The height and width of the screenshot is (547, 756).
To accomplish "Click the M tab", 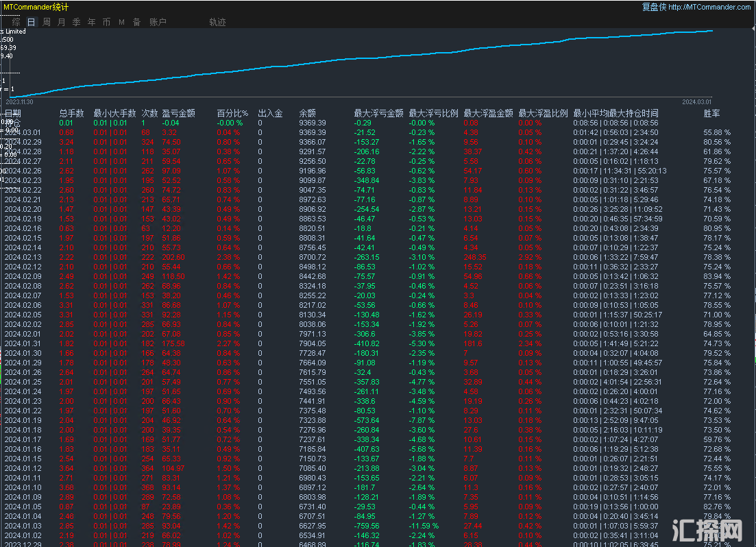I will click(121, 22).
